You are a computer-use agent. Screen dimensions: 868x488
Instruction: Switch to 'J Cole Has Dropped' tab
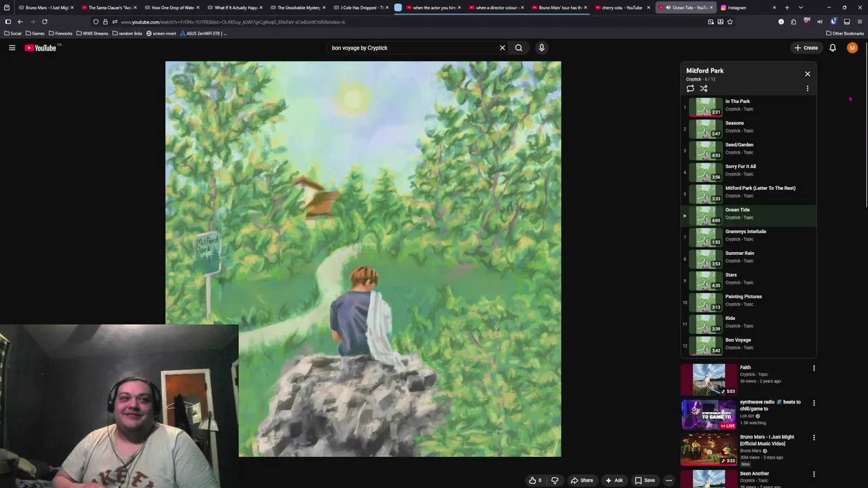359,7
